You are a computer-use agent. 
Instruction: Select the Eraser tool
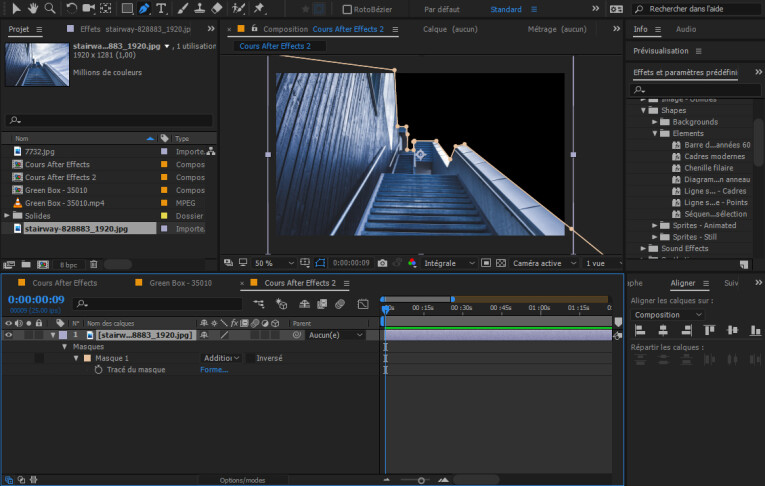(x=217, y=8)
